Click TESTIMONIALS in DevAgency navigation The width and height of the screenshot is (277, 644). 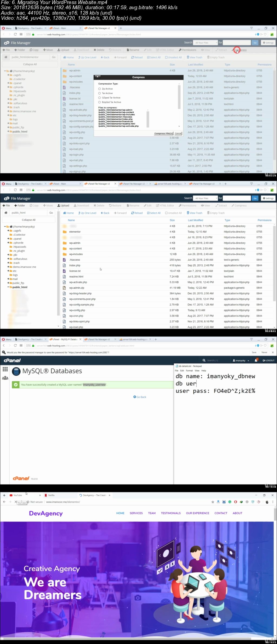171,513
